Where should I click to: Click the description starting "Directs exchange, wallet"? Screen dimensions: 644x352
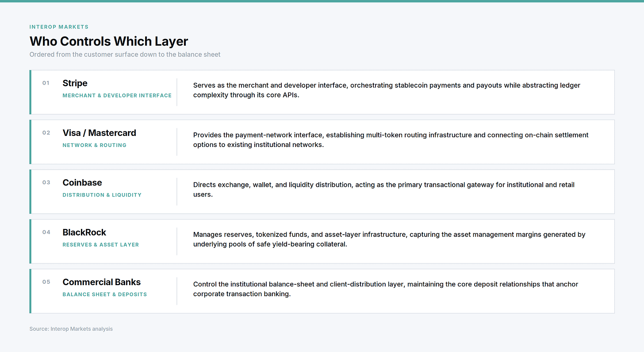[x=384, y=189]
